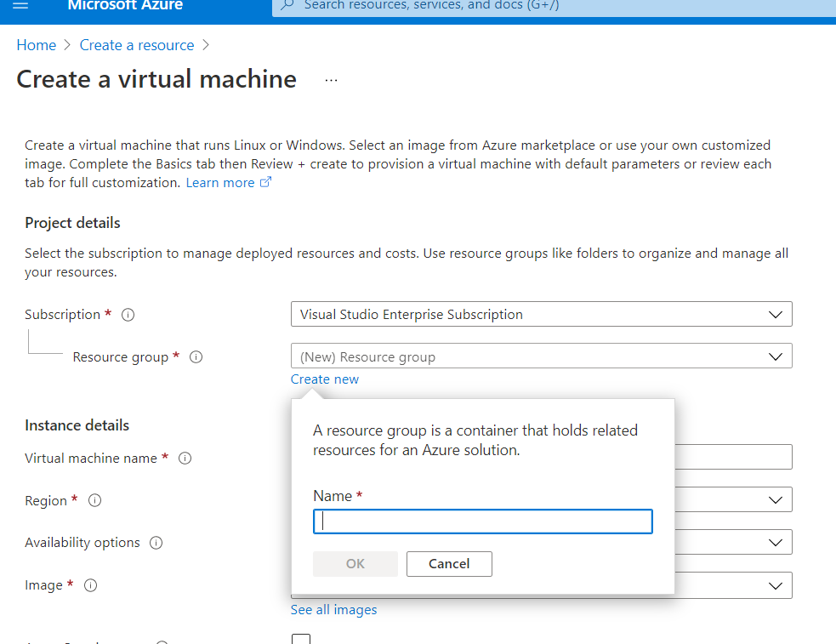Screen dimensions: 836x644
Task: Click the Subscription info tooltip icon
Action: pyautogui.click(x=128, y=314)
